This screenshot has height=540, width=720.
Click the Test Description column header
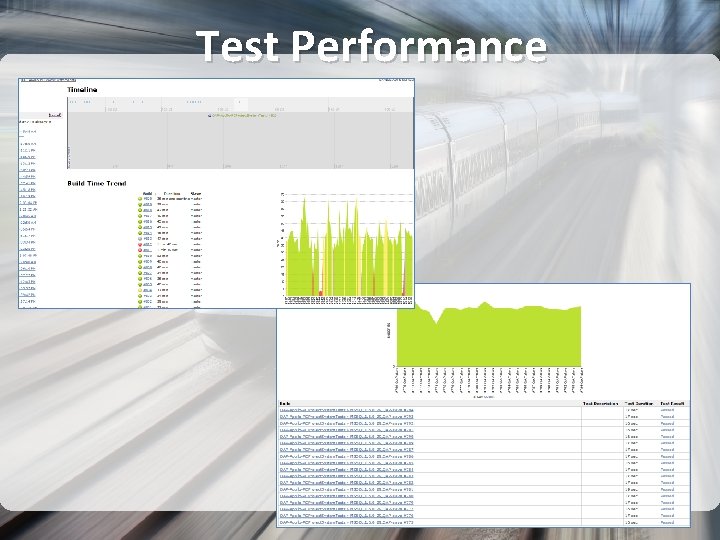point(600,403)
